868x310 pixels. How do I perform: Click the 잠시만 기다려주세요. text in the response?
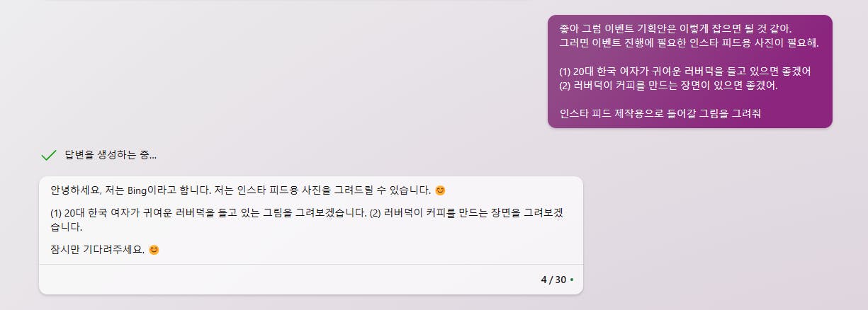[x=98, y=250]
